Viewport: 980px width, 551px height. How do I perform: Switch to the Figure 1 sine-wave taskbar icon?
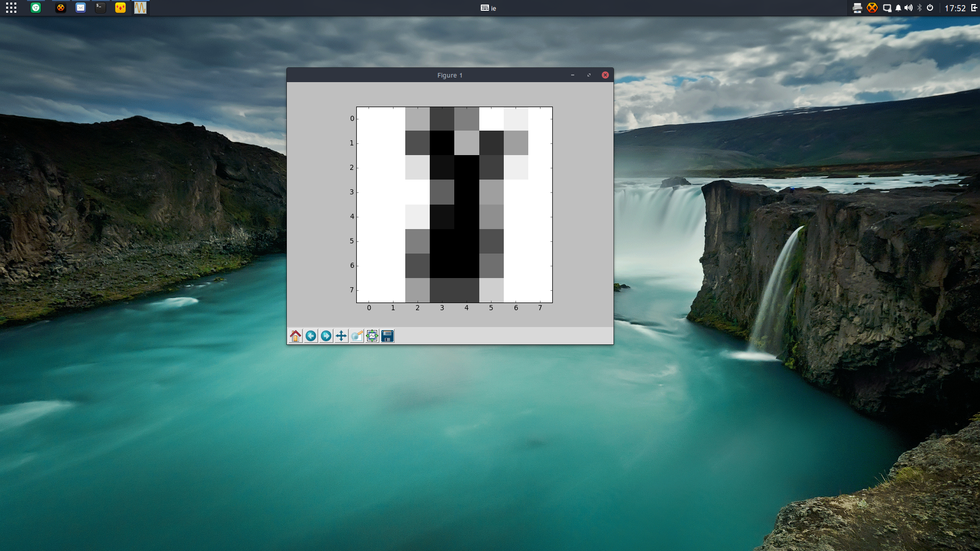pyautogui.click(x=140, y=8)
